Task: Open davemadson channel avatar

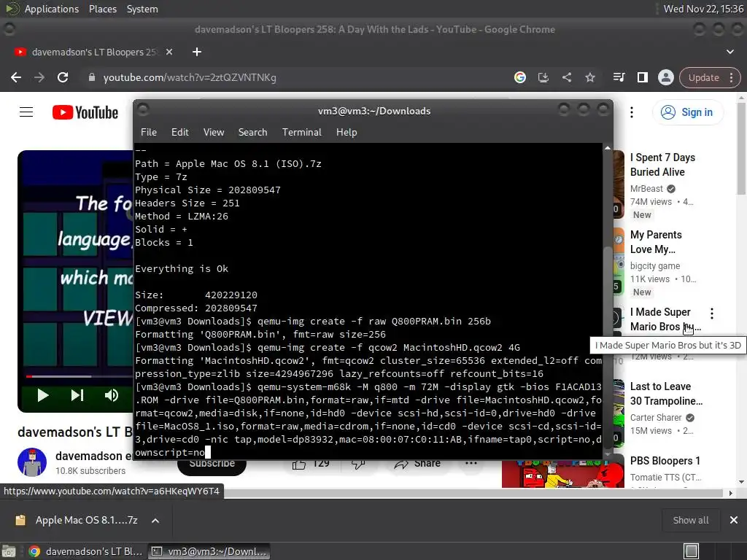Action: point(32,462)
